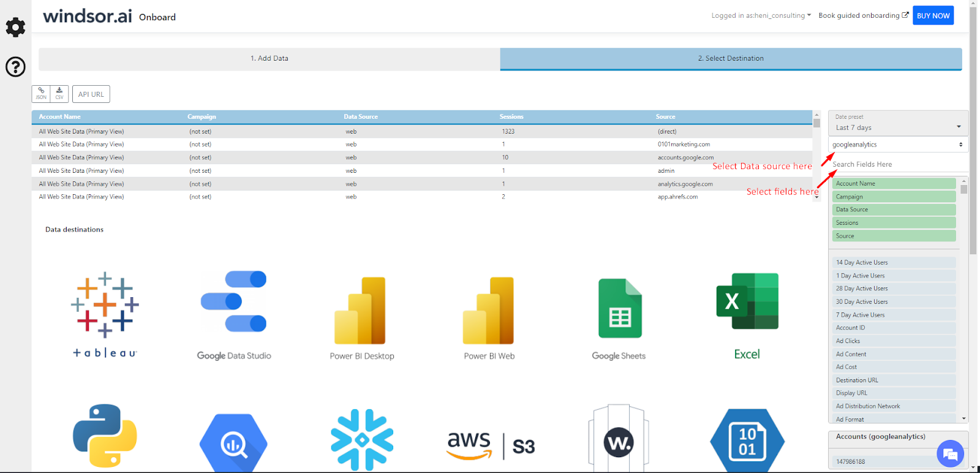980x473 pixels.
Task: Add the 7 Day Active Users field
Action: 894,315
